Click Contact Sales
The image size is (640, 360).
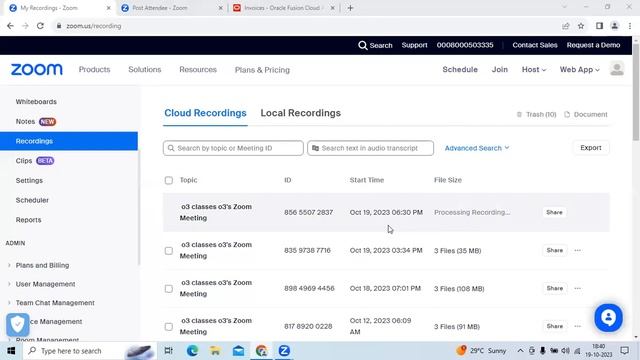coord(535,45)
